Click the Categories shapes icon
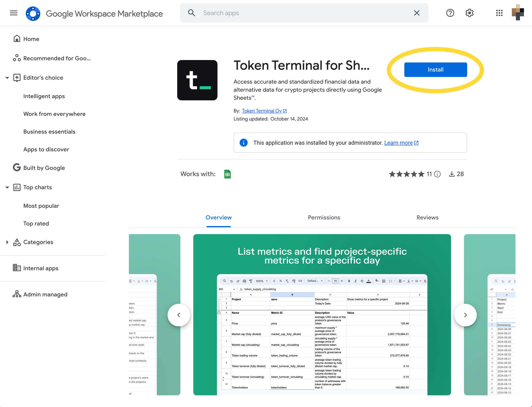532x407 pixels. pyautogui.click(x=17, y=242)
